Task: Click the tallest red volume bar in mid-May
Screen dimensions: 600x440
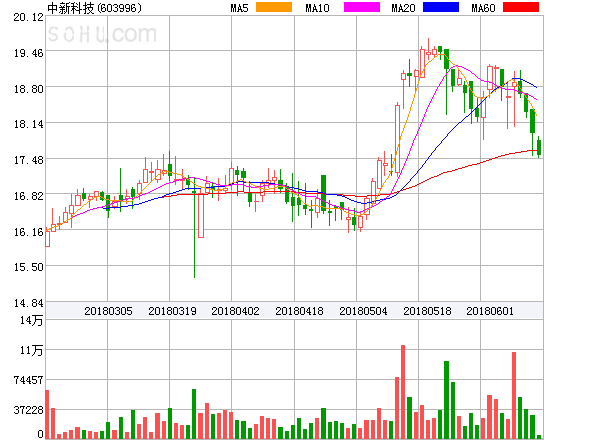Action: [x=403, y=392]
